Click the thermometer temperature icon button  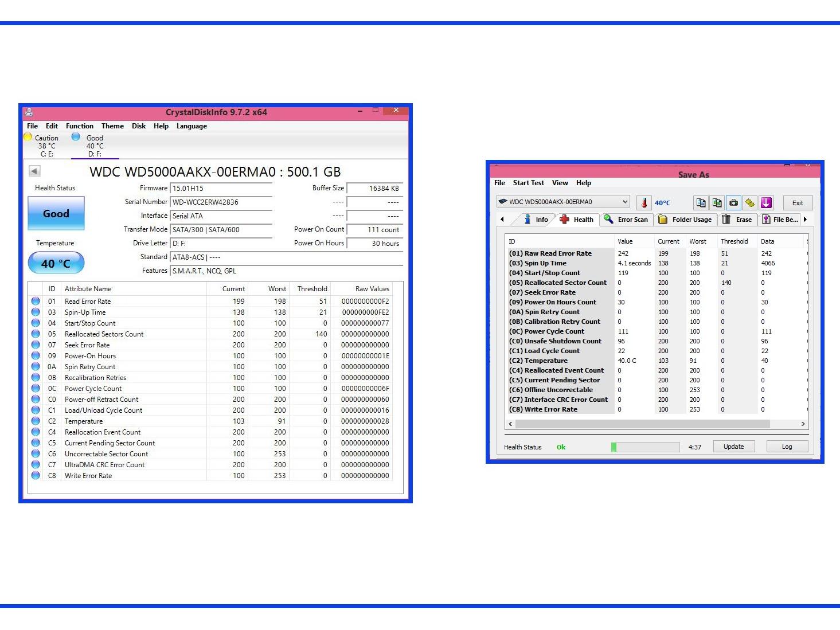pyautogui.click(x=644, y=202)
